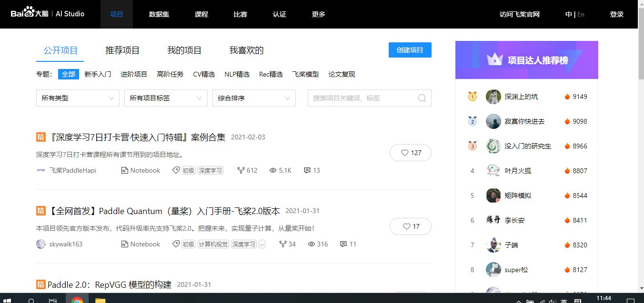
Task: Open the 数据集 menu item
Action: point(159,14)
